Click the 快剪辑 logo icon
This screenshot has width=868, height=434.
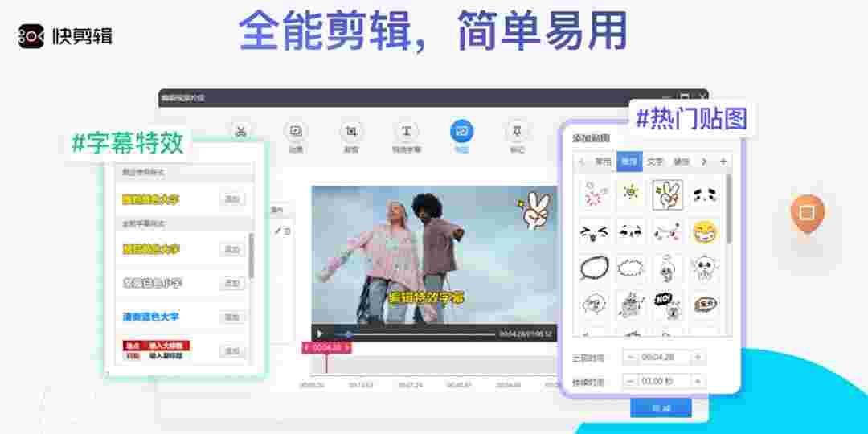pos(31,36)
